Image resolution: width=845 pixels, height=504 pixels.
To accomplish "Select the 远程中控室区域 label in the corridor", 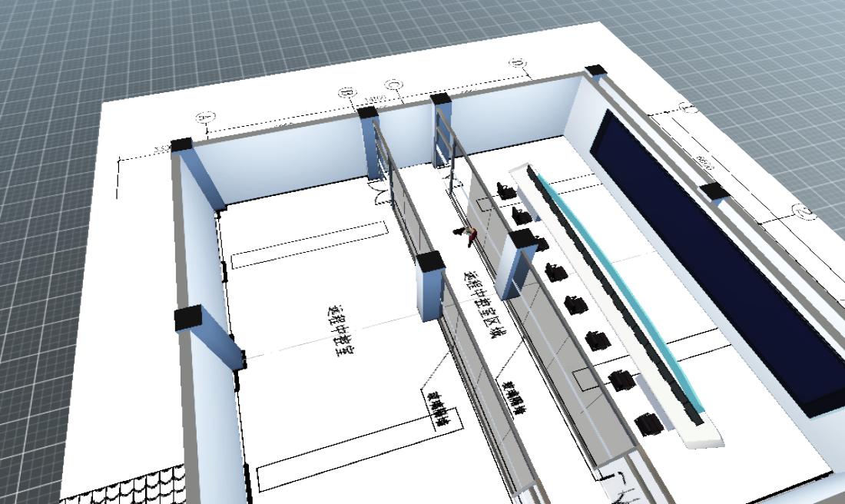I will click(483, 305).
